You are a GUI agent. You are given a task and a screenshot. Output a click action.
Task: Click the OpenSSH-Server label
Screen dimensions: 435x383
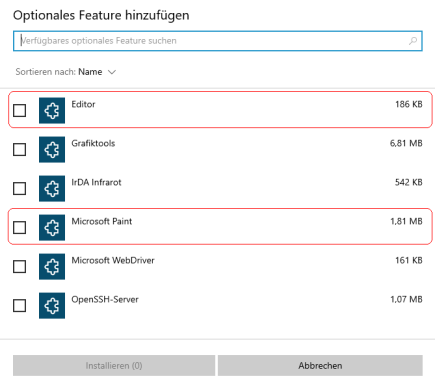[x=105, y=299]
